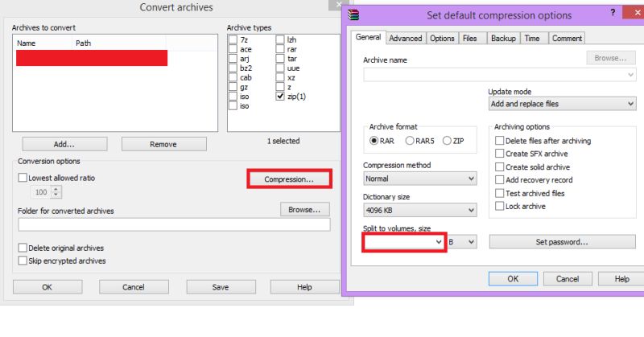Enable Skip encrypted archives option

(23, 261)
